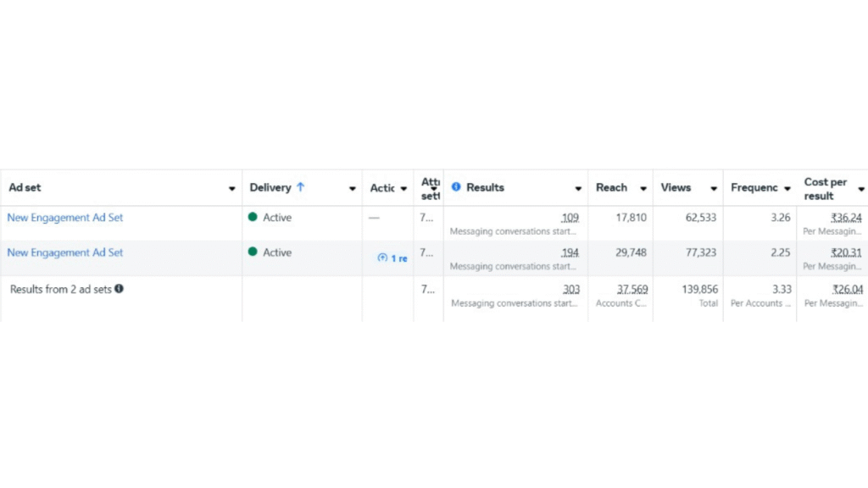Open the Reach column dropdown arrow
This screenshot has height=488, width=868.
[643, 188]
